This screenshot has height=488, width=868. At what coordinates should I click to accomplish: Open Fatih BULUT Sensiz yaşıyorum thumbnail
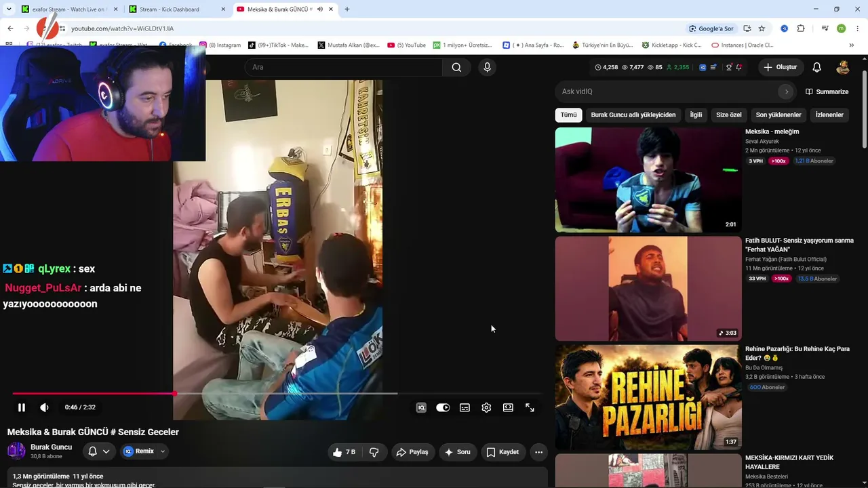(648, 289)
